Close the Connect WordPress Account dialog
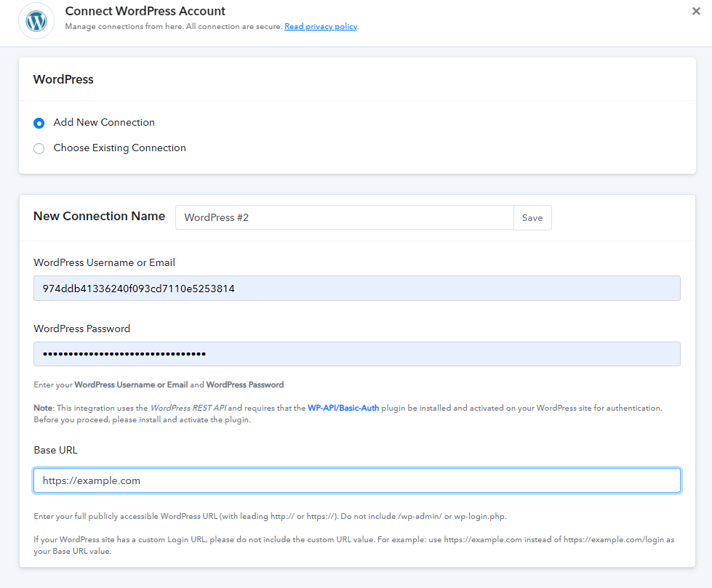Viewport: 712px width, 588px height. (696, 12)
